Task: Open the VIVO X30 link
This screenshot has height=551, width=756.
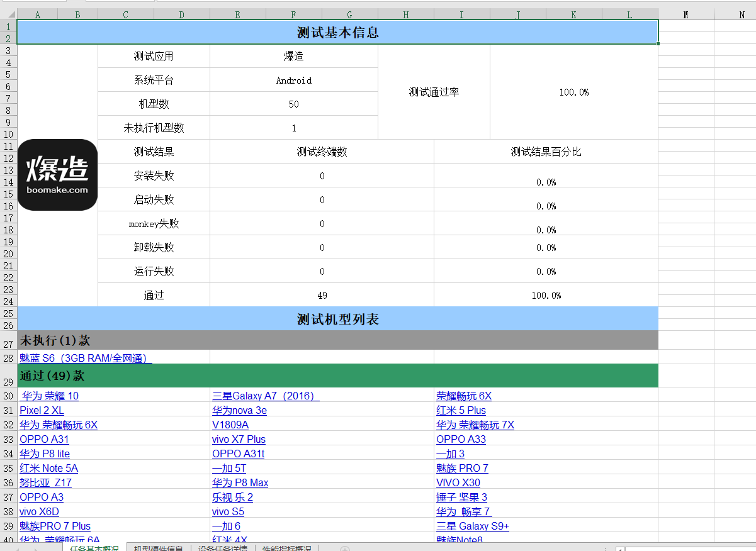Action: click(458, 482)
